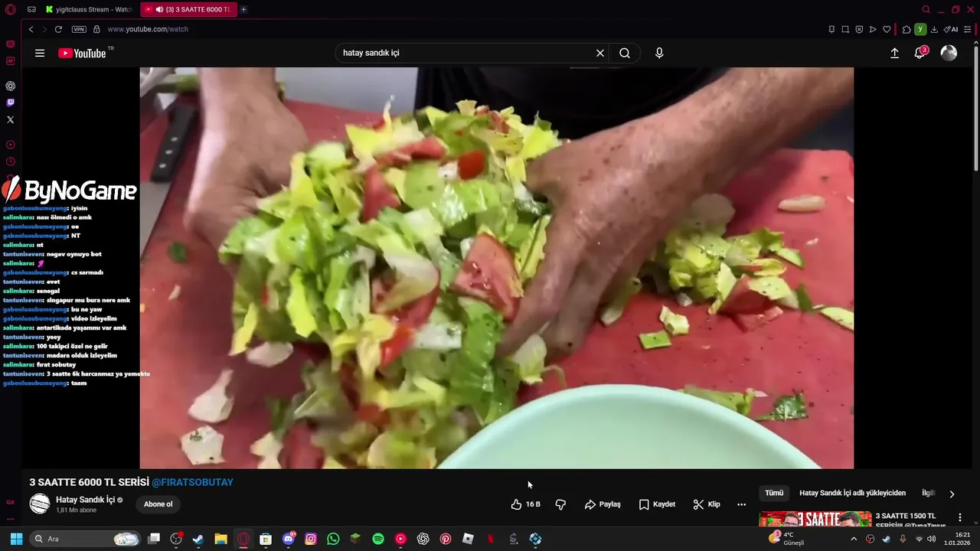980x551 pixels.
Task: Save the video with Kaydet
Action: click(x=657, y=504)
